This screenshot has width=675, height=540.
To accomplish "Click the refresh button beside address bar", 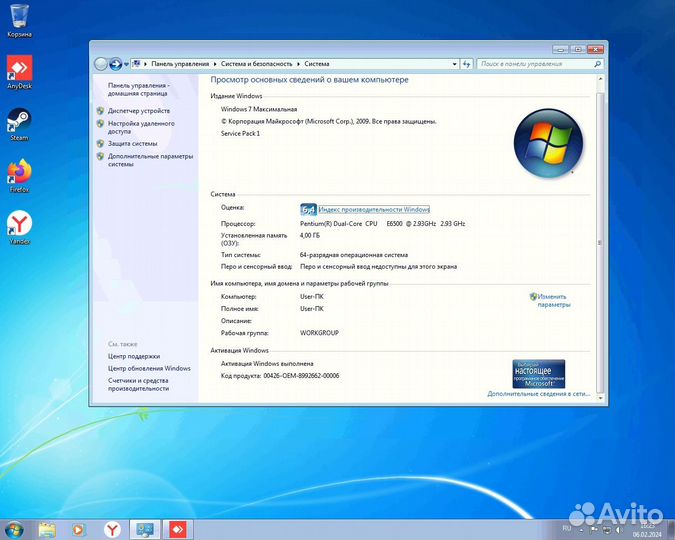I will click(x=467, y=64).
